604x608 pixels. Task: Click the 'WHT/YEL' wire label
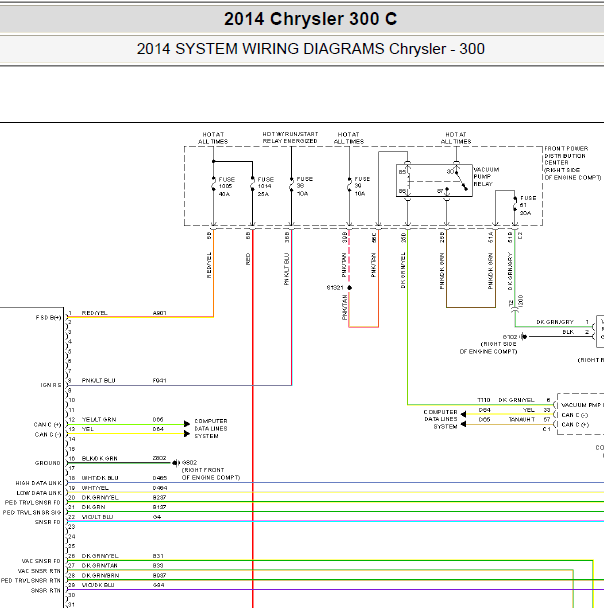click(95, 488)
